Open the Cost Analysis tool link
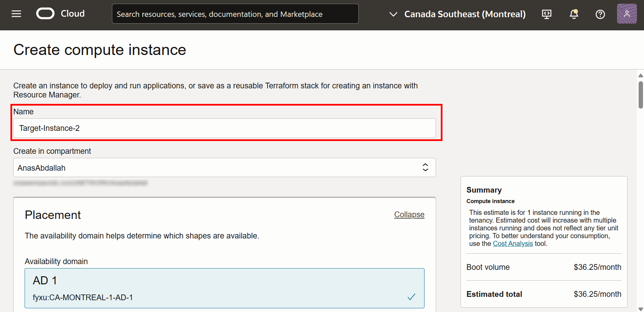This screenshot has height=312, width=644. [513, 244]
